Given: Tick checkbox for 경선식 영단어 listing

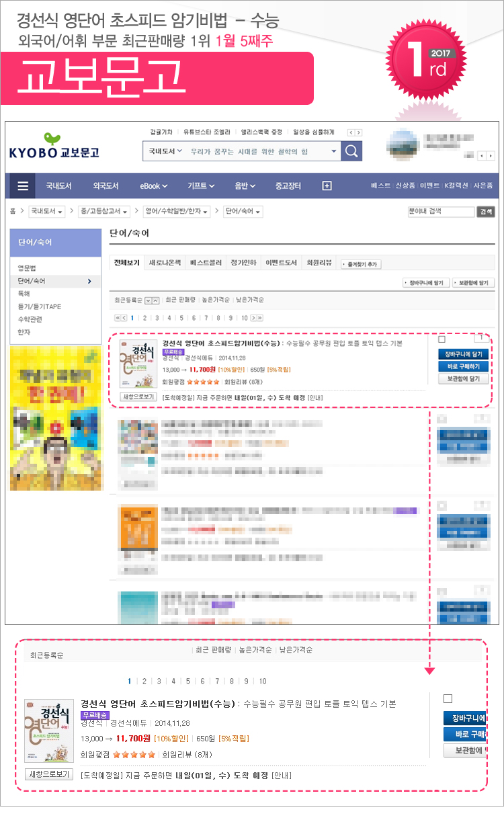Looking at the screenshot, I should point(441,339).
